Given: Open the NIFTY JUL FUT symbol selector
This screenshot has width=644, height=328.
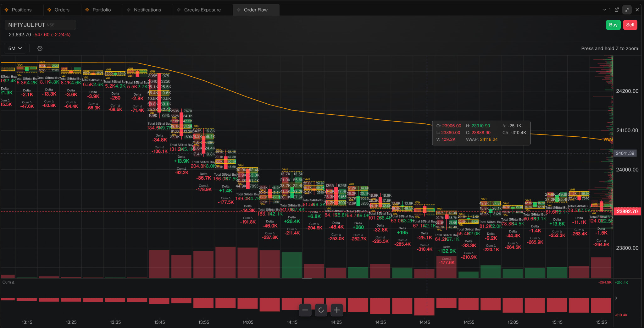Looking at the screenshot, I should pyautogui.click(x=40, y=25).
